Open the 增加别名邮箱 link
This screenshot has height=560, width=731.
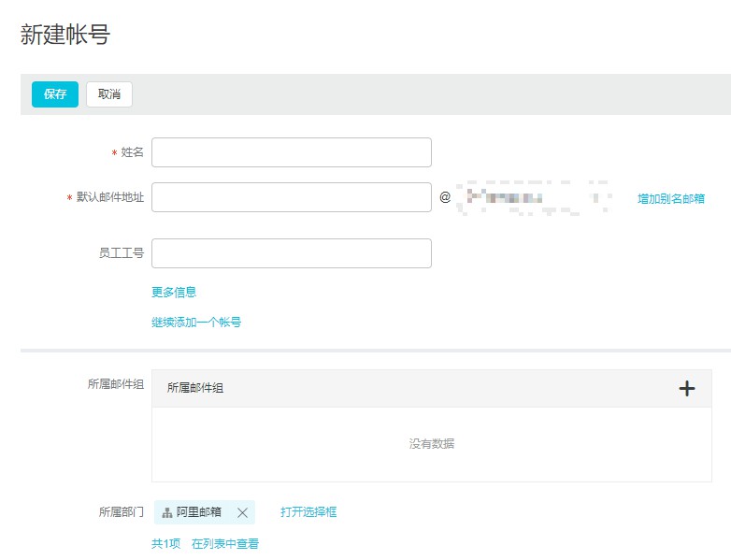[670, 198]
